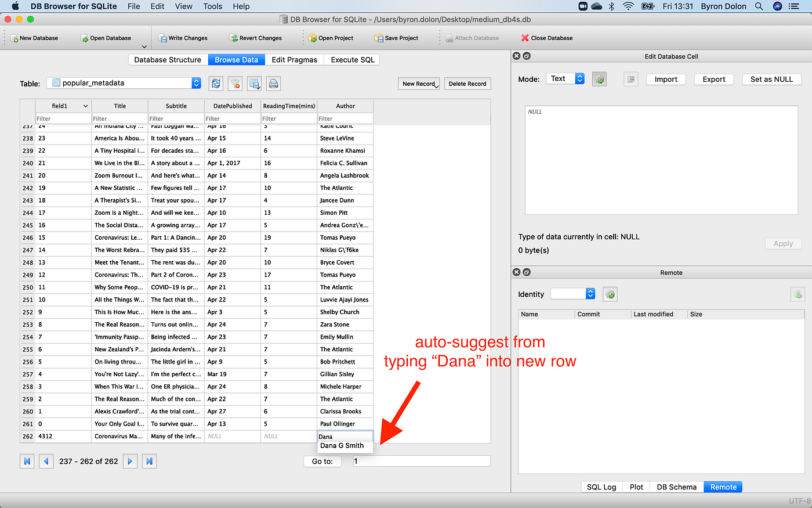
Task: Click Open Database toolbar button
Action: 106,38
